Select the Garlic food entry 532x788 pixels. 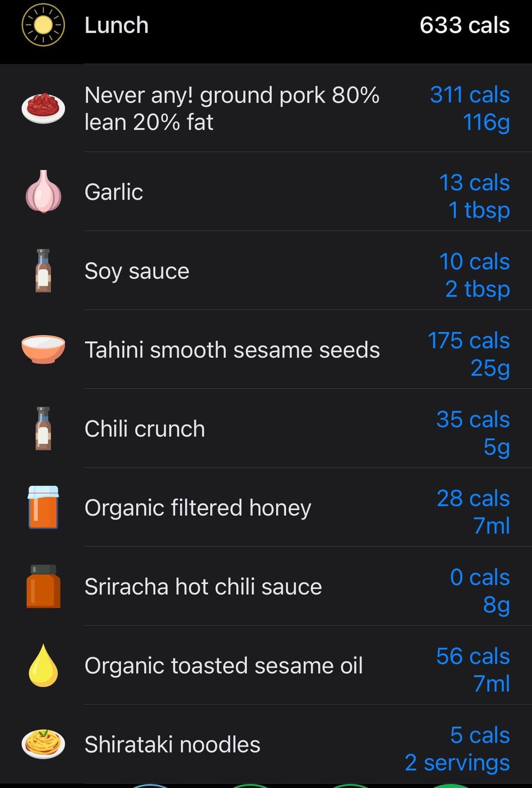point(266,192)
